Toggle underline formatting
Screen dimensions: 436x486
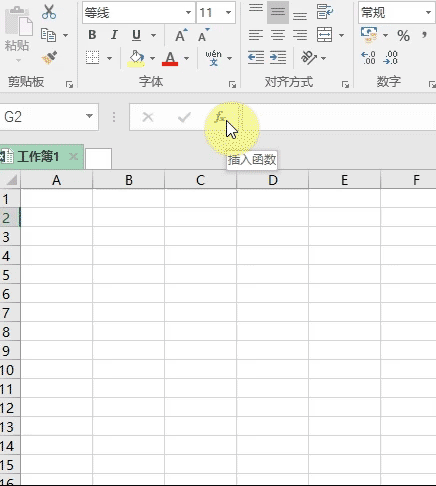pyautogui.click(x=136, y=35)
